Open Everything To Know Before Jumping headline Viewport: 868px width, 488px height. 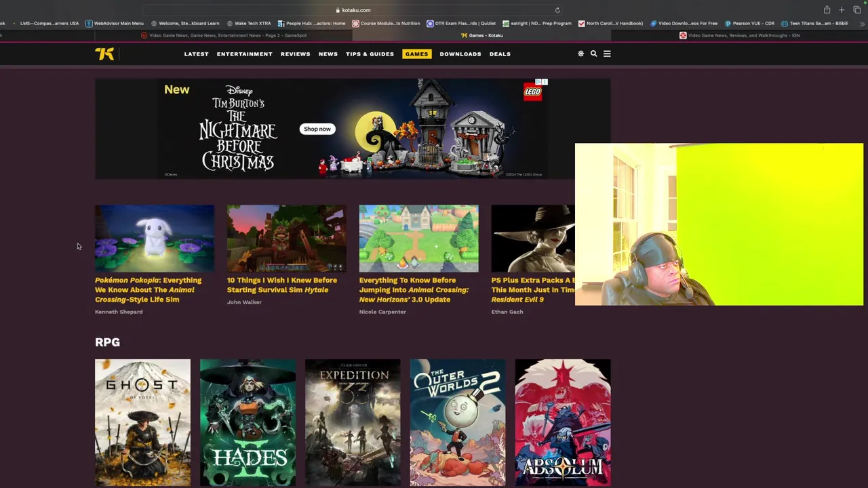pyautogui.click(x=414, y=289)
